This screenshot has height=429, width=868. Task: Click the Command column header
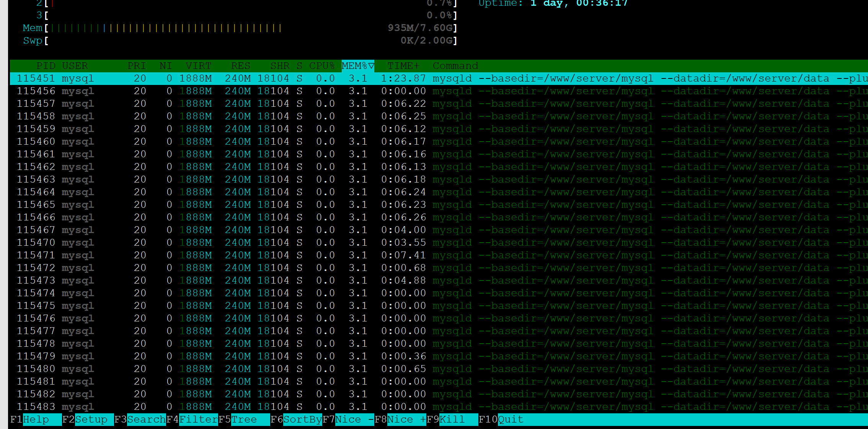455,66
